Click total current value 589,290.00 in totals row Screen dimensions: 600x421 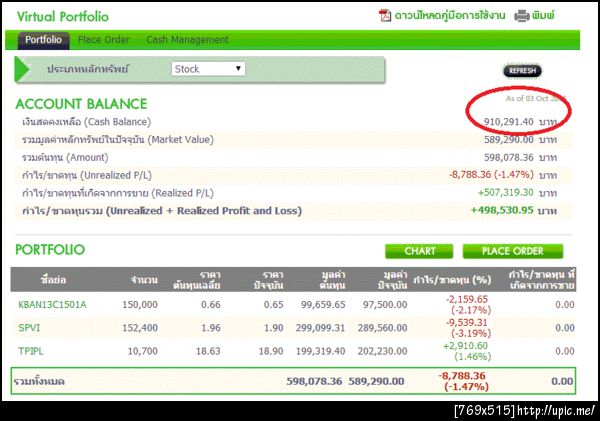[x=376, y=381]
